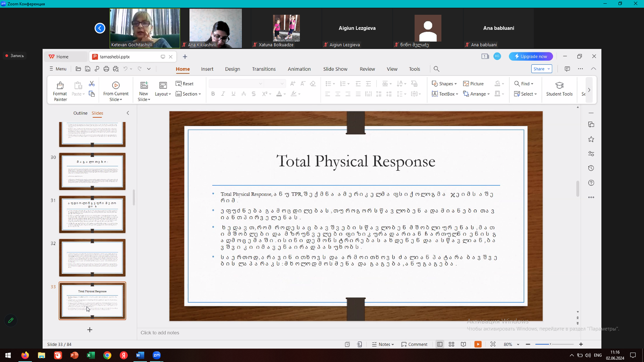This screenshot has height=362, width=644.
Task: Click the zoom slider handle
Action: coord(550,344)
